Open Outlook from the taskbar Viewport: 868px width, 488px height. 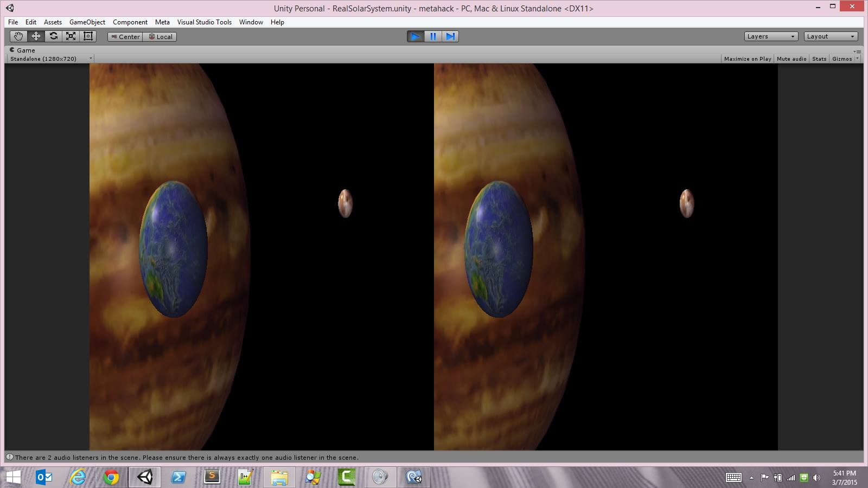pyautogui.click(x=44, y=477)
